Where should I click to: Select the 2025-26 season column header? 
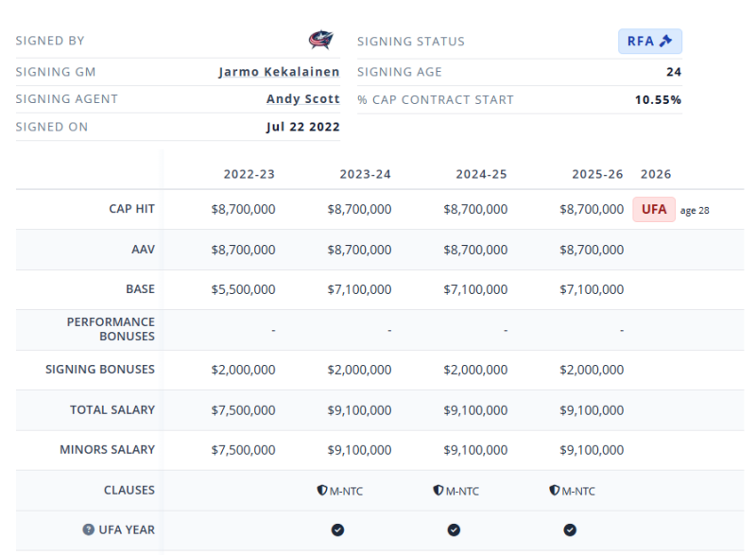click(x=597, y=175)
